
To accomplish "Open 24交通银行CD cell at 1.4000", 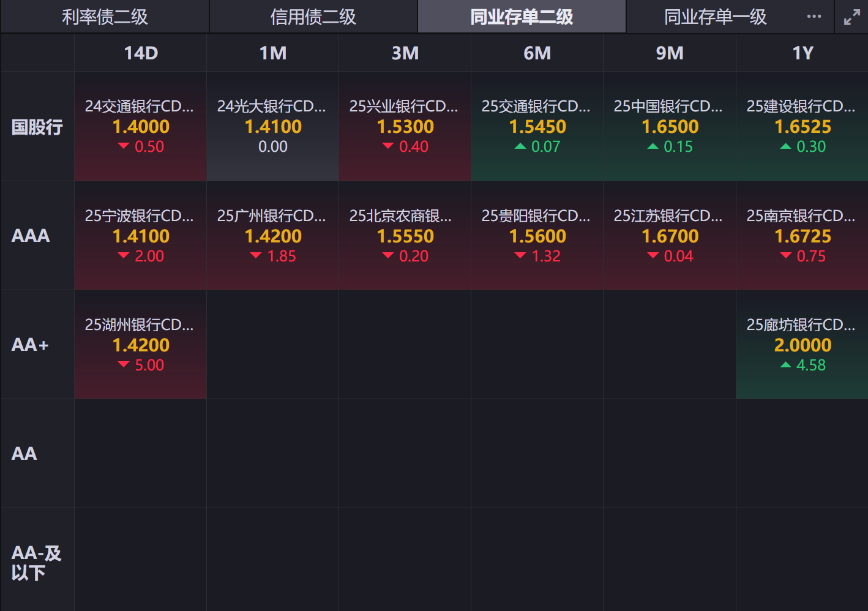I will coord(141,127).
